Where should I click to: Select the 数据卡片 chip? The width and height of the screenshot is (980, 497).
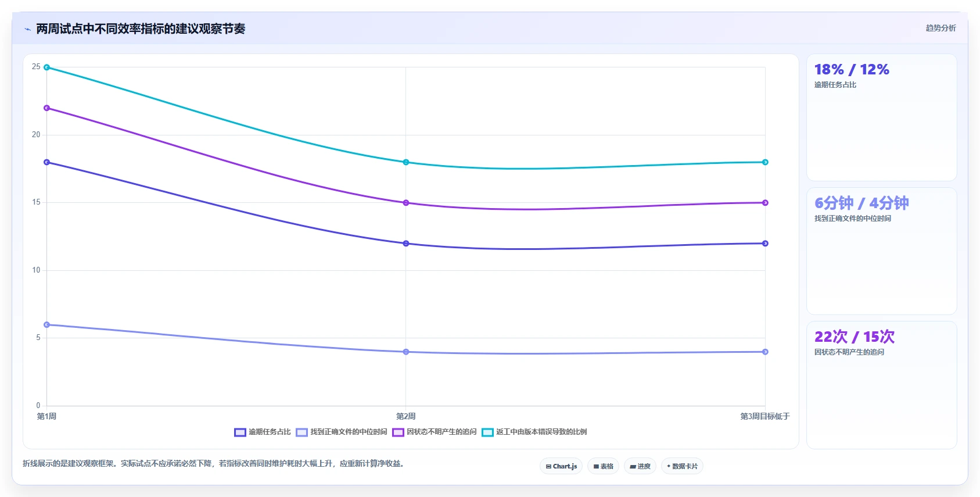[682, 466]
